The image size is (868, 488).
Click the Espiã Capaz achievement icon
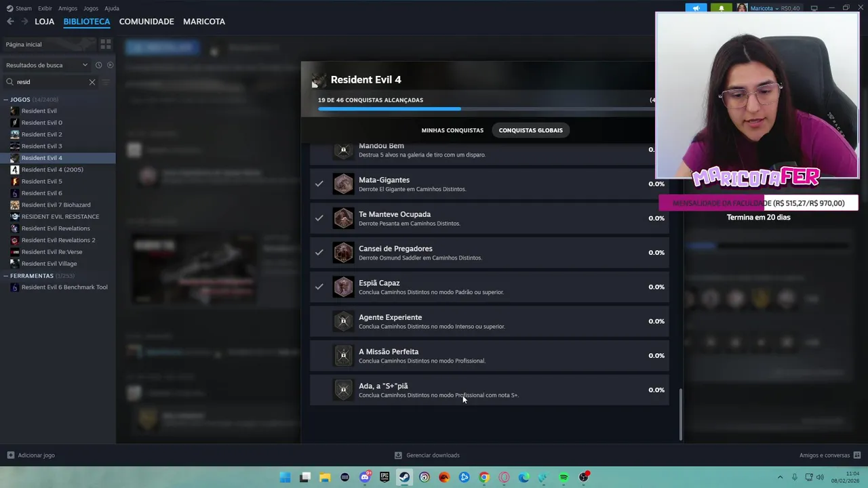pyautogui.click(x=343, y=287)
